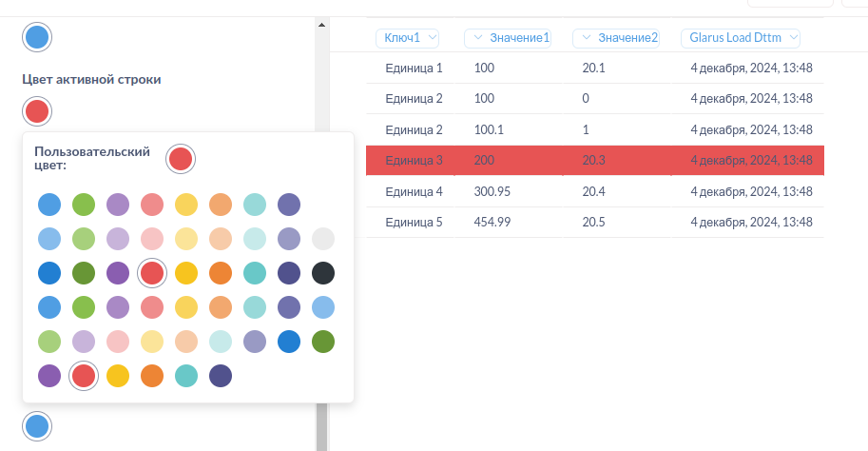Open the Ключ1 column header dropdown
The image size is (868, 451).
click(409, 38)
